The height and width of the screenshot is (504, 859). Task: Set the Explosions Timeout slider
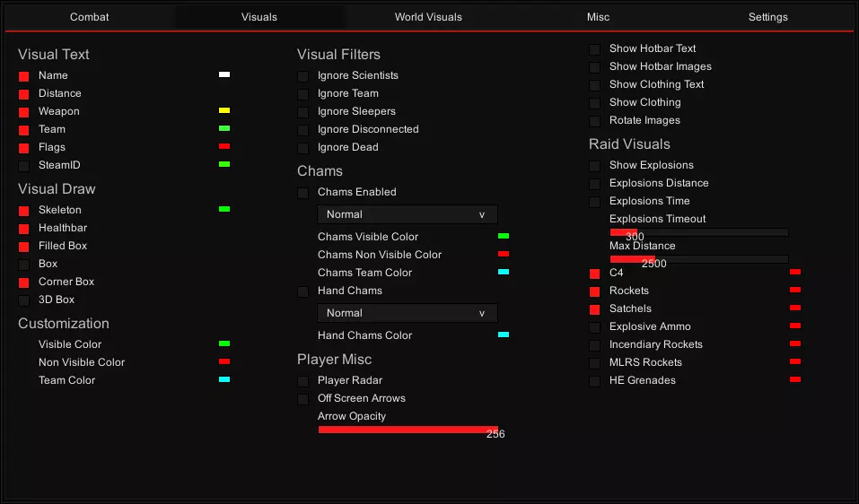698,232
